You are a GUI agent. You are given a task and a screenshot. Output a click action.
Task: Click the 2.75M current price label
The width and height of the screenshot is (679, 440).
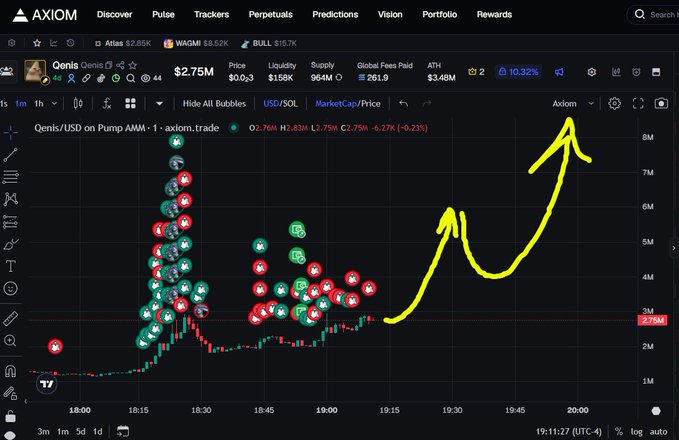click(x=653, y=320)
